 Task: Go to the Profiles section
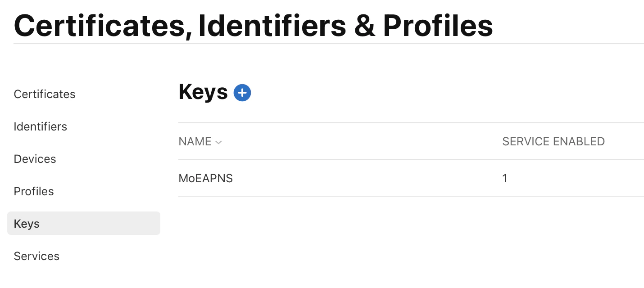pyautogui.click(x=33, y=191)
